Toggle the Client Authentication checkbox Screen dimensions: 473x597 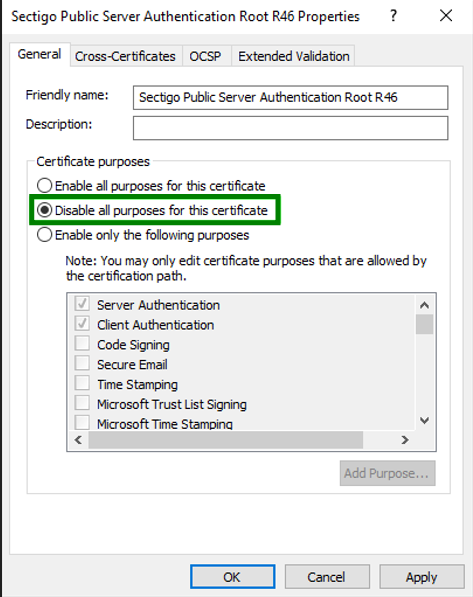pyautogui.click(x=82, y=324)
